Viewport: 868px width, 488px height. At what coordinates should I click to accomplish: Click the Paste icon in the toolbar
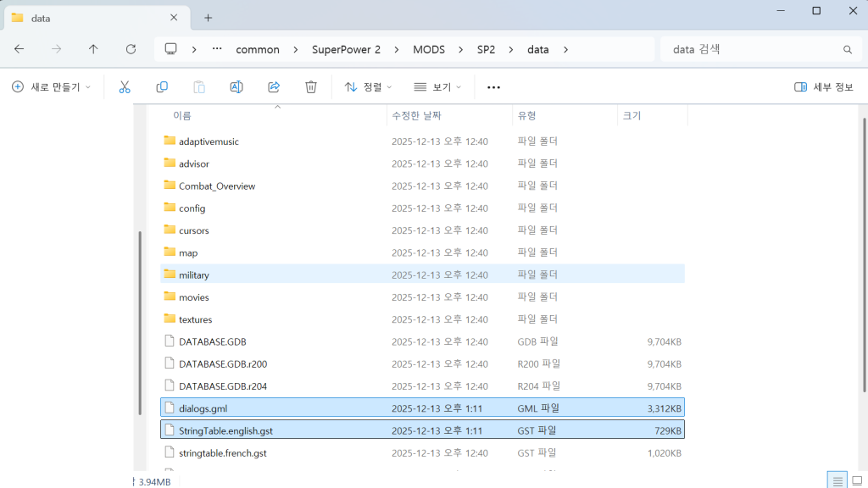click(199, 86)
